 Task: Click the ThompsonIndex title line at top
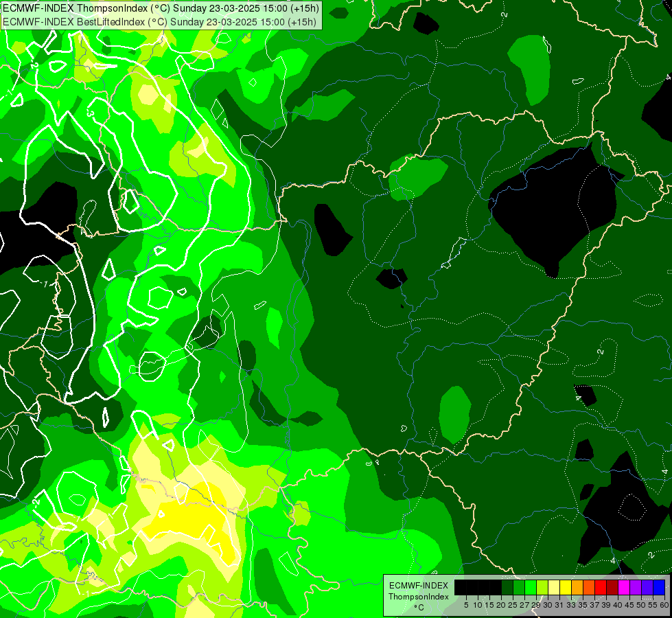[x=161, y=8]
